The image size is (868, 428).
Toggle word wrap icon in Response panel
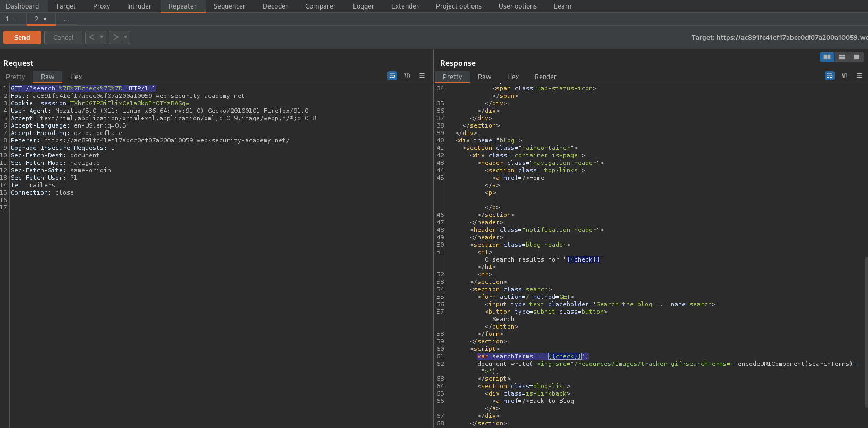coord(830,76)
